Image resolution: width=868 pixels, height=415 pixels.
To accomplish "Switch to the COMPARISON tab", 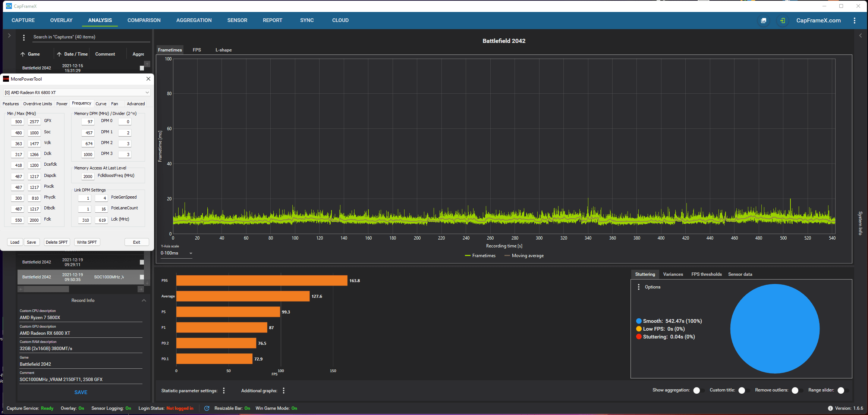I will 144,20.
